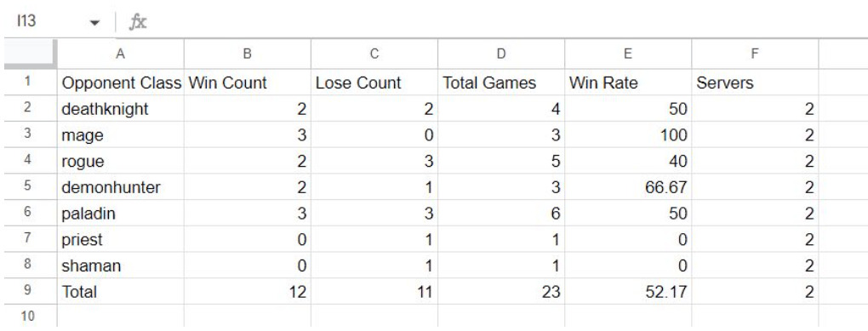This screenshot has height=331, width=868.
Task: Click the formula bar input area
Action: [x=506, y=22]
